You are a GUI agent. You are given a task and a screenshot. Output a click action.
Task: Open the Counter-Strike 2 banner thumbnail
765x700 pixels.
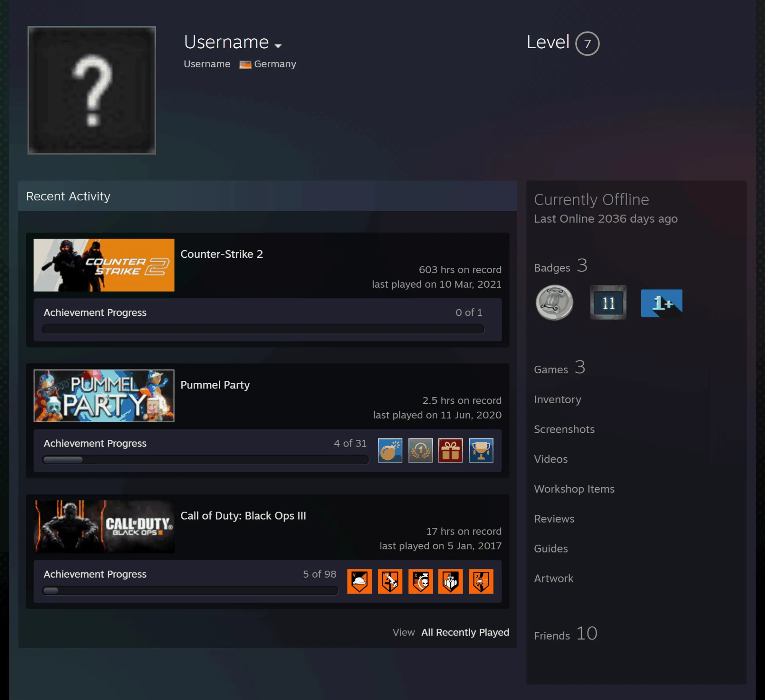tap(104, 265)
